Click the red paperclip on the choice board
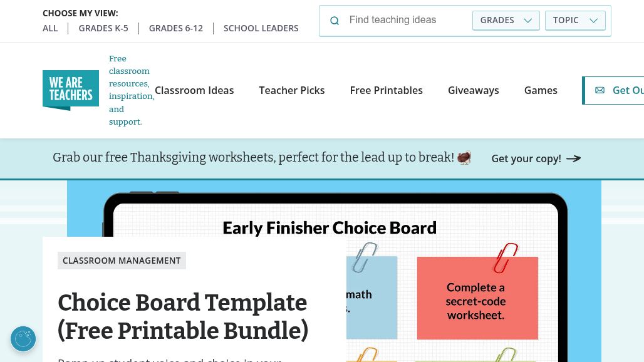Image resolution: width=644 pixels, height=362 pixels. coord(506,257)
